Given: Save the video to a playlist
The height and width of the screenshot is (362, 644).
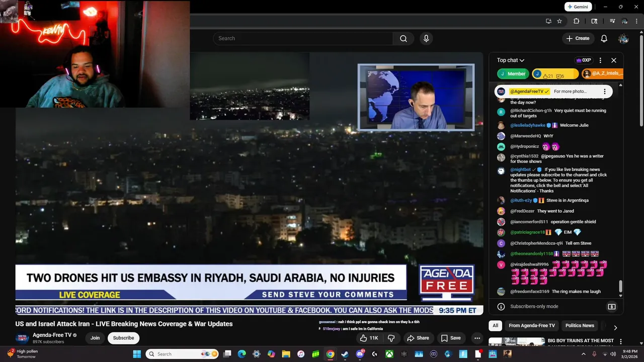Looking at the screenshot, I should coord(451,338).
